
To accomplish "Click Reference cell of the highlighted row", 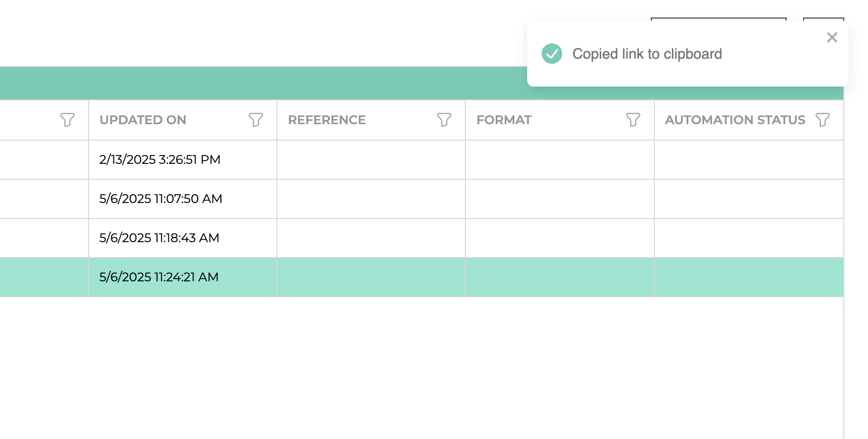I will click(x=371, y=277).
